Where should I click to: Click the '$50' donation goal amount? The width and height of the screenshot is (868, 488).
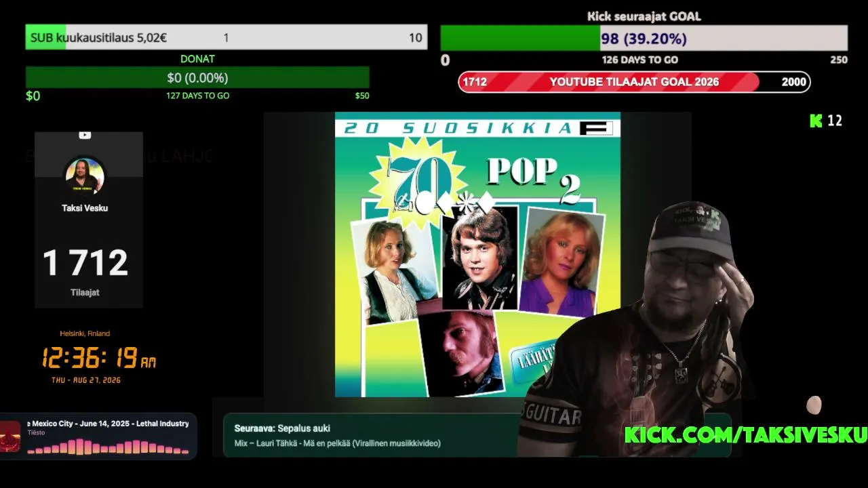click(362, 96)
